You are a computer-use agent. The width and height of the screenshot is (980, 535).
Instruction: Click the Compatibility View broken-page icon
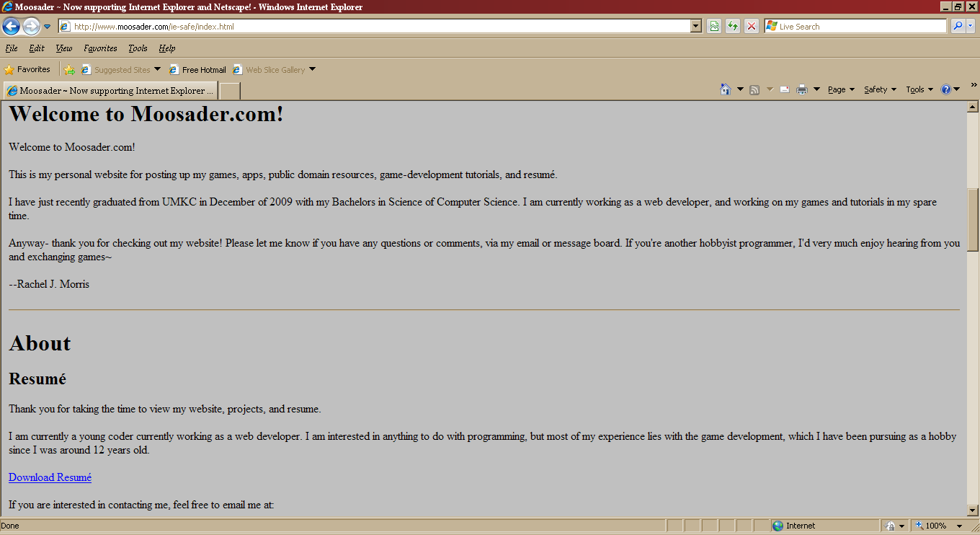pyautogui.click(x=714, y=27)
